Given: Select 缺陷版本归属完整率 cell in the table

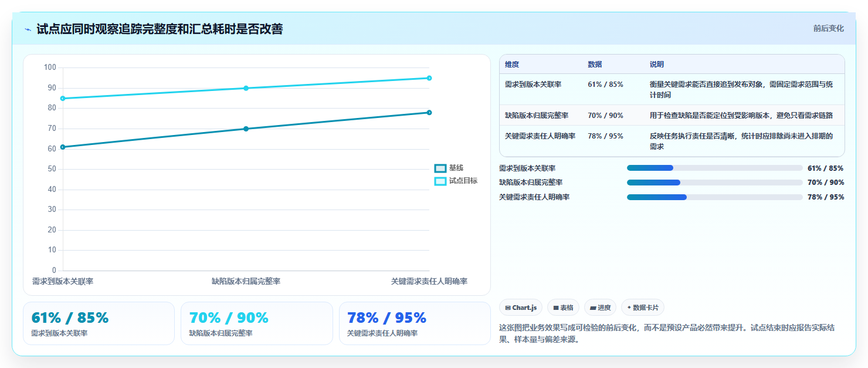Looking at the screenshot, I should point(537,116).
